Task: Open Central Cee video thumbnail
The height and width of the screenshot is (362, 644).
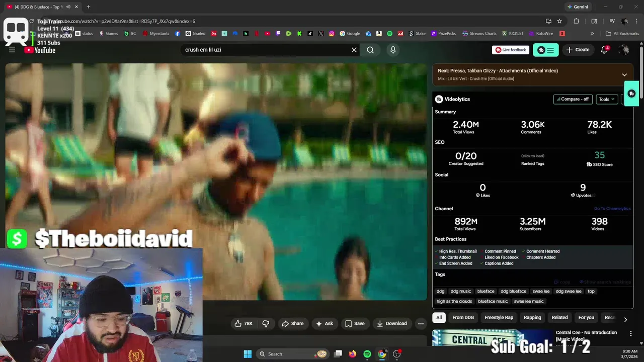Action: 492,338
